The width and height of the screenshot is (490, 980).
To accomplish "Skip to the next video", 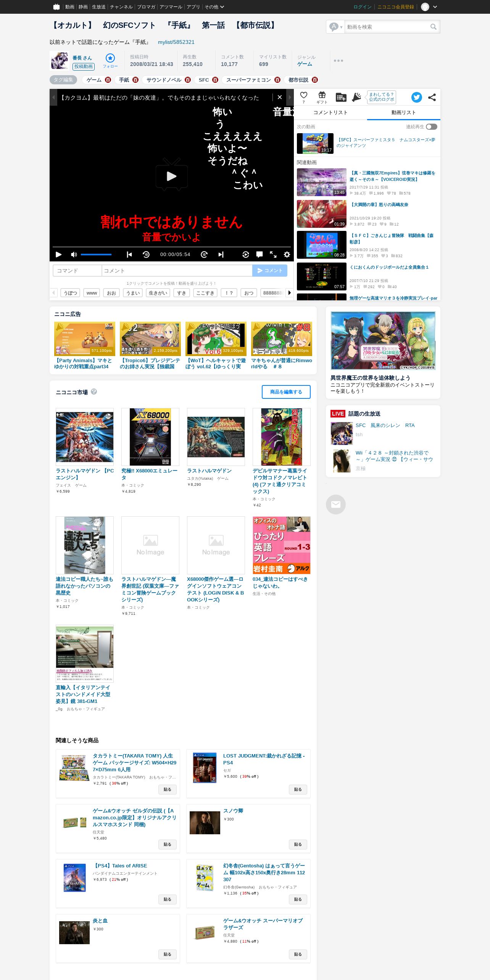I will click(x=221, y=255).
